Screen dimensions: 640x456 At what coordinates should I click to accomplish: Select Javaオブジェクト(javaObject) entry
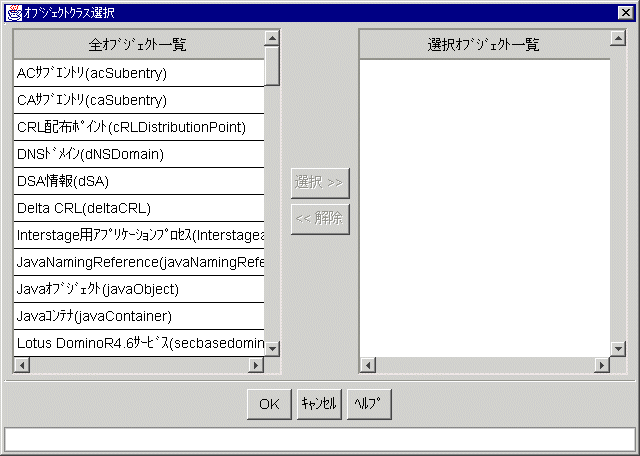click(x=139, y=289)
